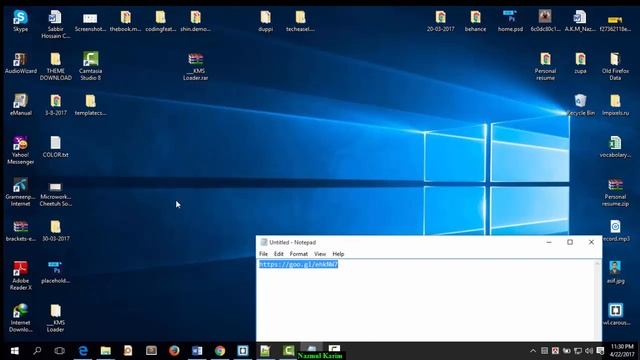Select the Personal resume.zip archive

(x=615, y=192)
